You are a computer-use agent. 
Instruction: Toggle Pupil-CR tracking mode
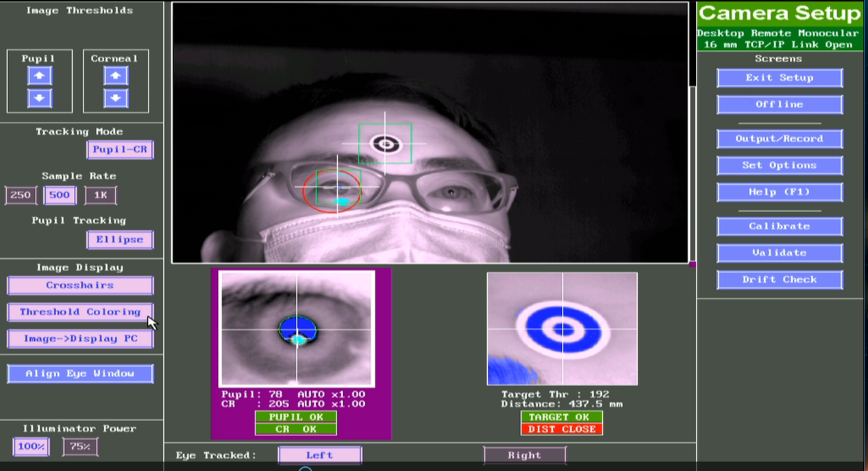(x=120, y=149)
